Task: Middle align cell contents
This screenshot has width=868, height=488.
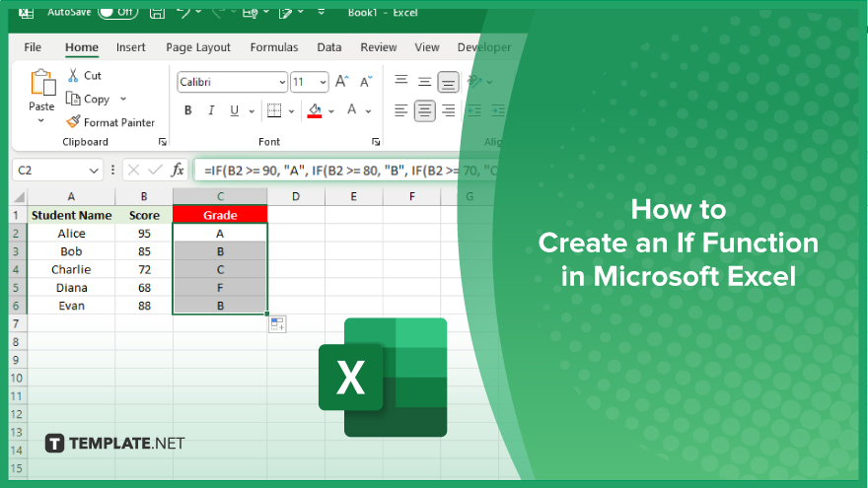Action: coord(424,82)
